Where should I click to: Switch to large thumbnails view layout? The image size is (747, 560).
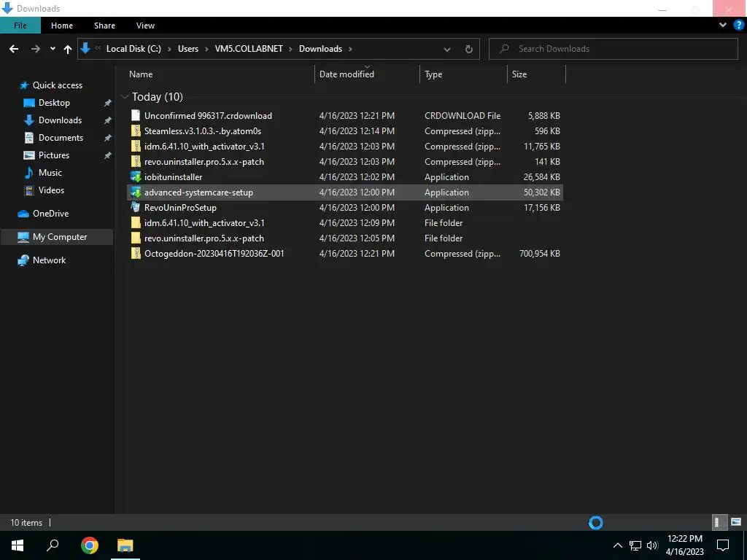736,522
